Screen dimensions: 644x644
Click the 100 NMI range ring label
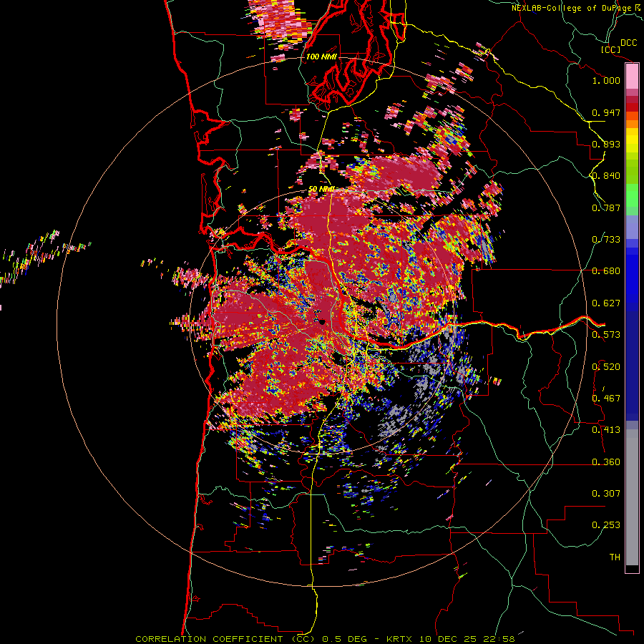pyautogui.click(x=321, y=57)
